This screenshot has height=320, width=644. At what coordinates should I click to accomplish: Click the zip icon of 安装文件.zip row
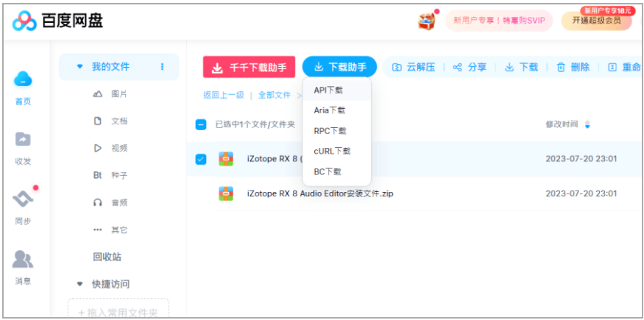click(226, 193)
